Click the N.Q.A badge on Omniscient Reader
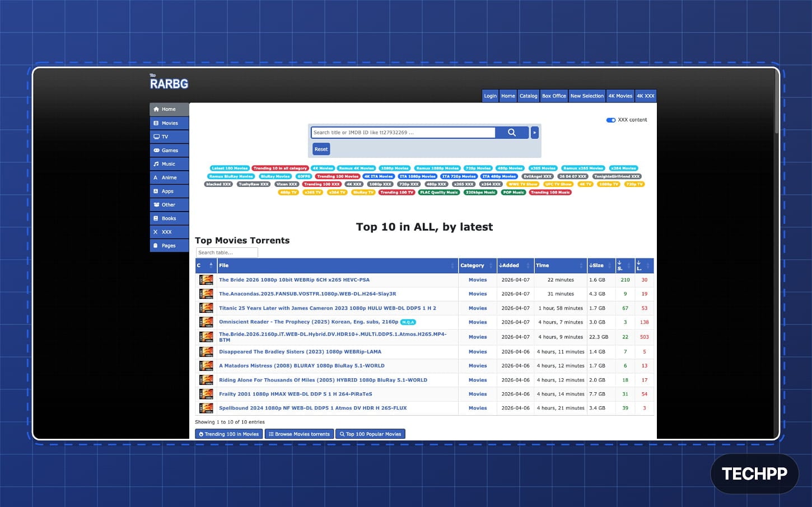The image size is (812, 507). [408, 322]
